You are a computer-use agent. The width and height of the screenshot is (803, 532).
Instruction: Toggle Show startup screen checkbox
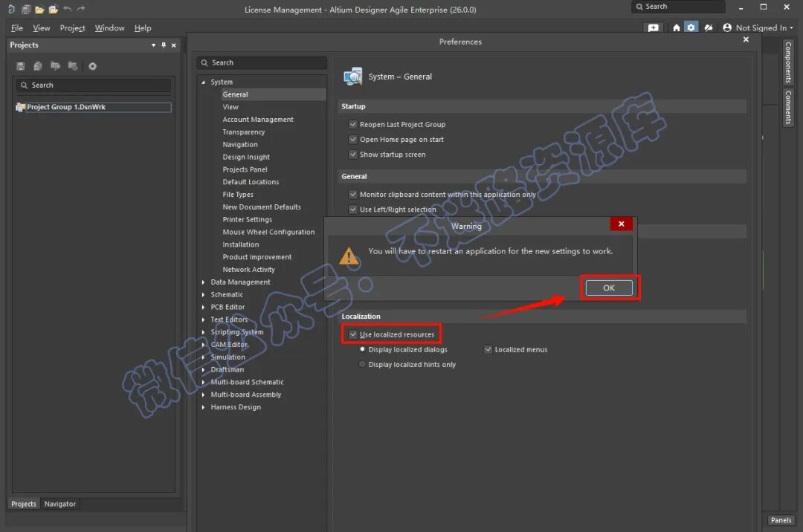pos(353,154)
